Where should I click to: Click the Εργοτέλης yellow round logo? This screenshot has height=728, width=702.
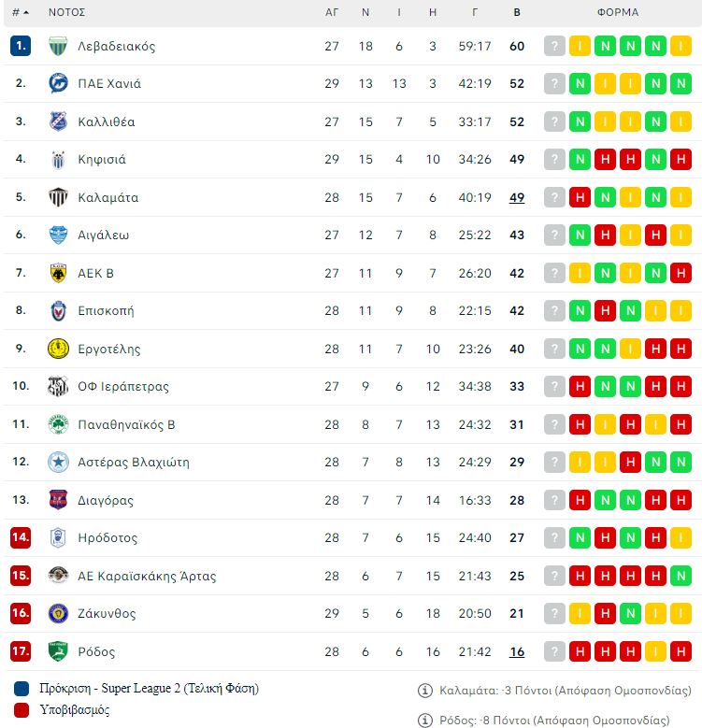click(58, 349)
